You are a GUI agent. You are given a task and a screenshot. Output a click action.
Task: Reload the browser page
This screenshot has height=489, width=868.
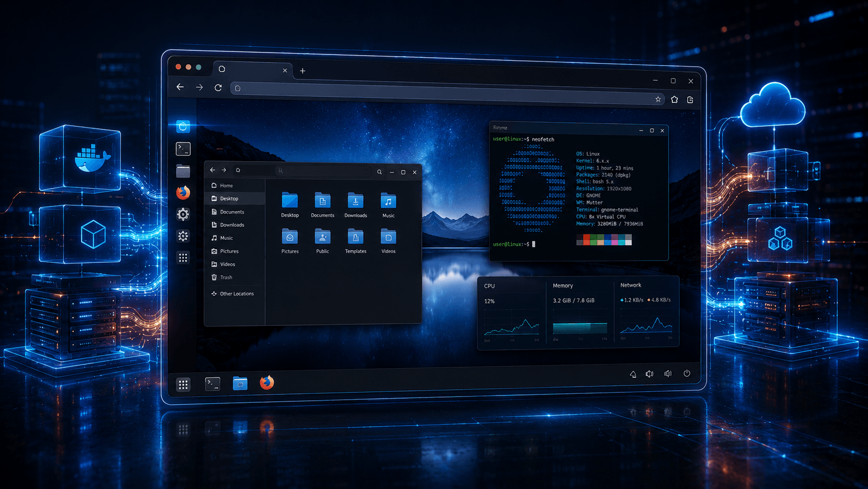(x=218, y=88)
